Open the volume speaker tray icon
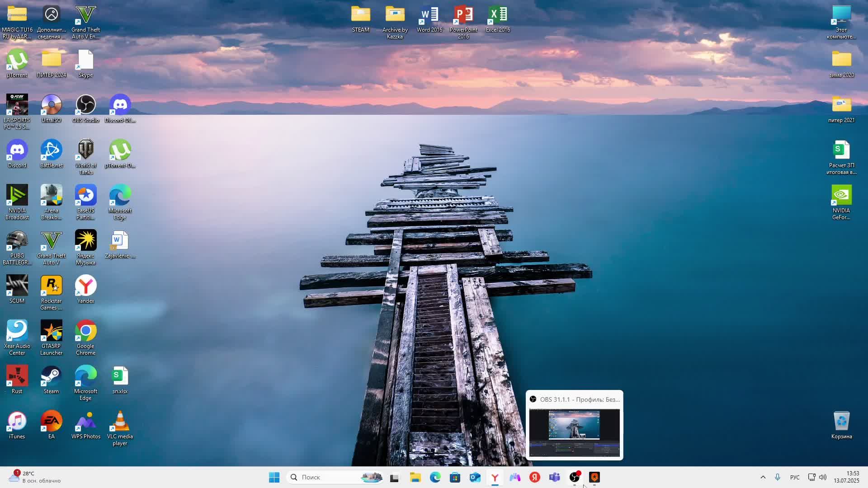Viewport: 868px width, 488px height. [x=823, y=477]
